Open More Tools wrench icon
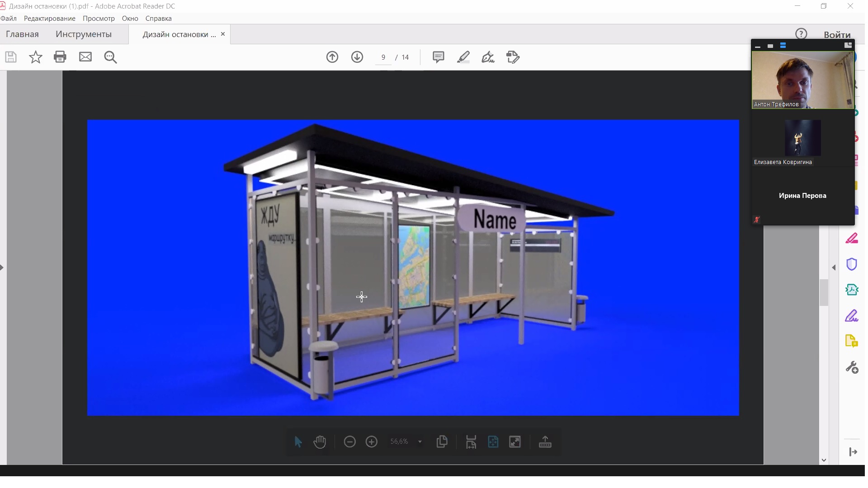868x488 pixels. (x=852, y=367)
